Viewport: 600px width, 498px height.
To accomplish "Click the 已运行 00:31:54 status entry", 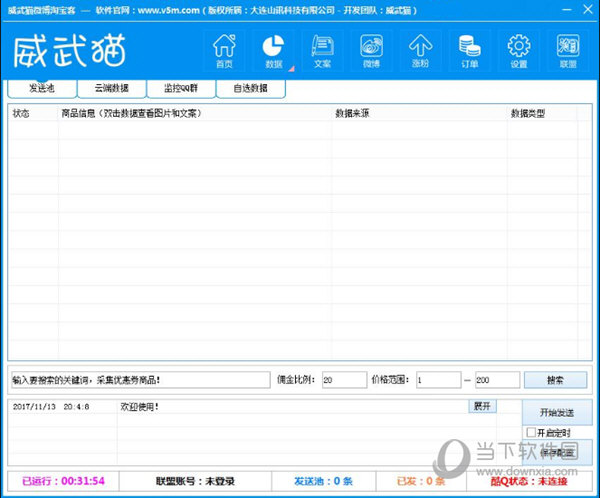I will coord(64,481).
